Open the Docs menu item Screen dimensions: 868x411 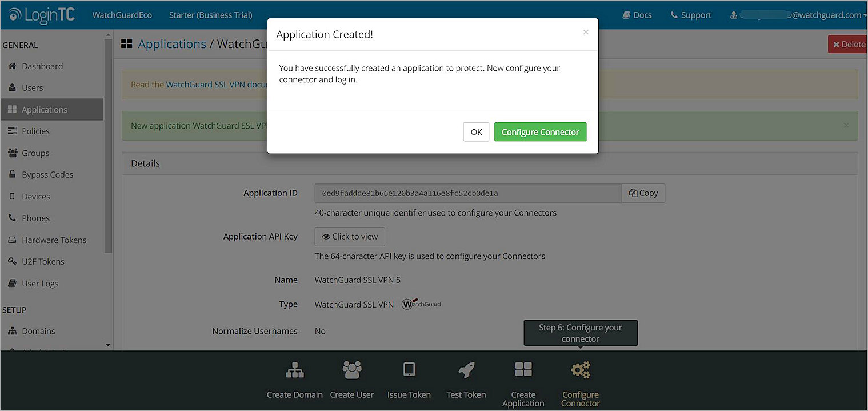tap(637, 15)
